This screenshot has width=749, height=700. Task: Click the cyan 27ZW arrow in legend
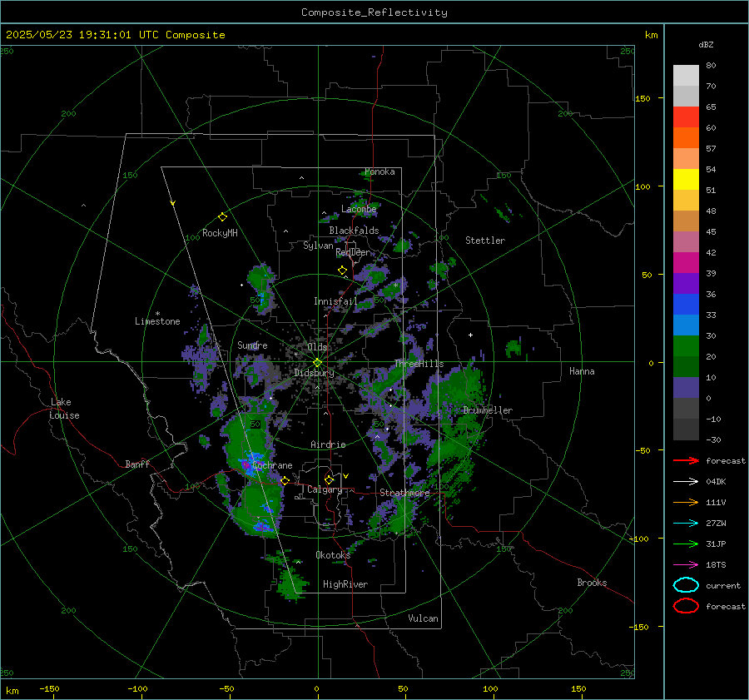686,524
